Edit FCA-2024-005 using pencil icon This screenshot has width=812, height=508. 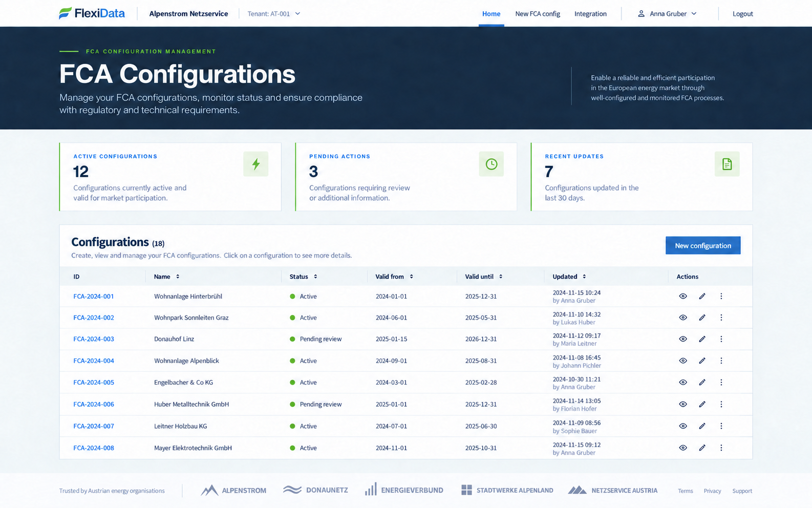click(x=702, y=382)
